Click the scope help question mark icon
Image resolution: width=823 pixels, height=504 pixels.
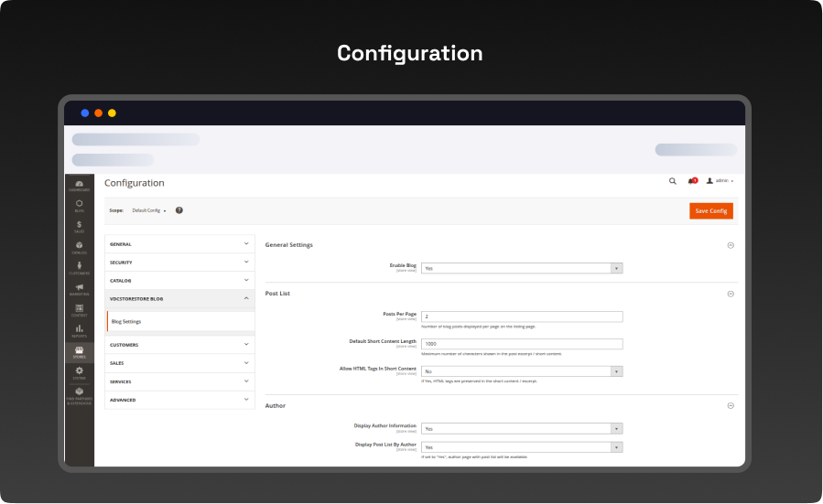179,210
